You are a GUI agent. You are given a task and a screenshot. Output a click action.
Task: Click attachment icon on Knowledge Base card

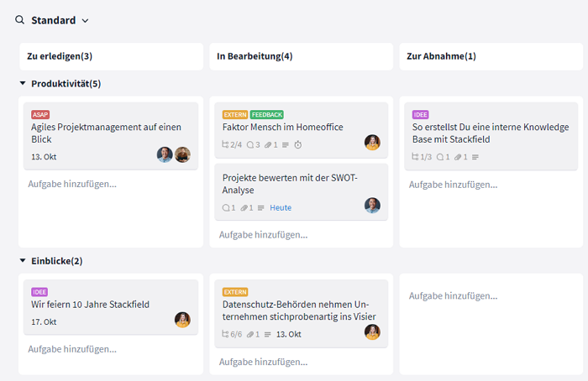coord(461,158)
